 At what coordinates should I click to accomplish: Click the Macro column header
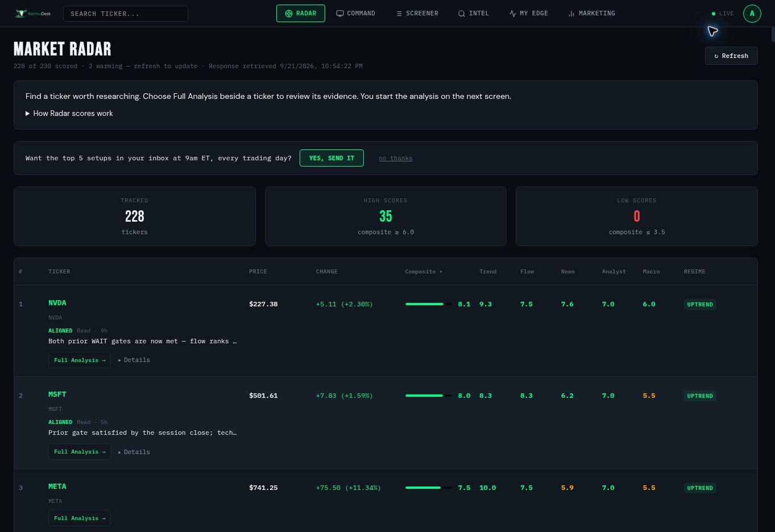(x=652, y=272)
